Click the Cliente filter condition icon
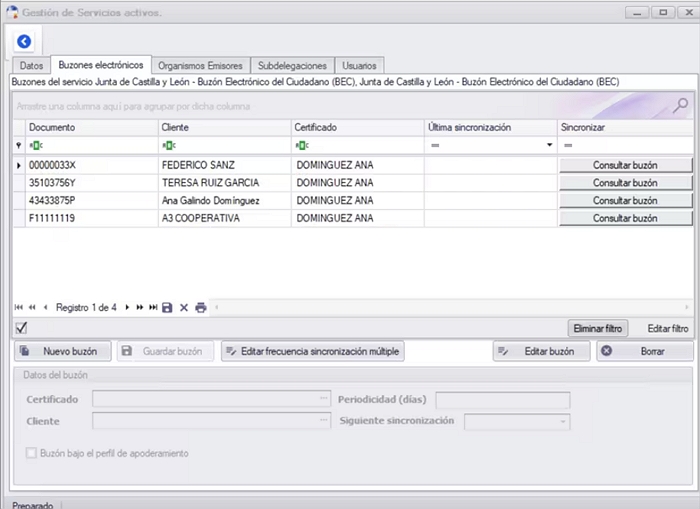 tap(169, 145)
